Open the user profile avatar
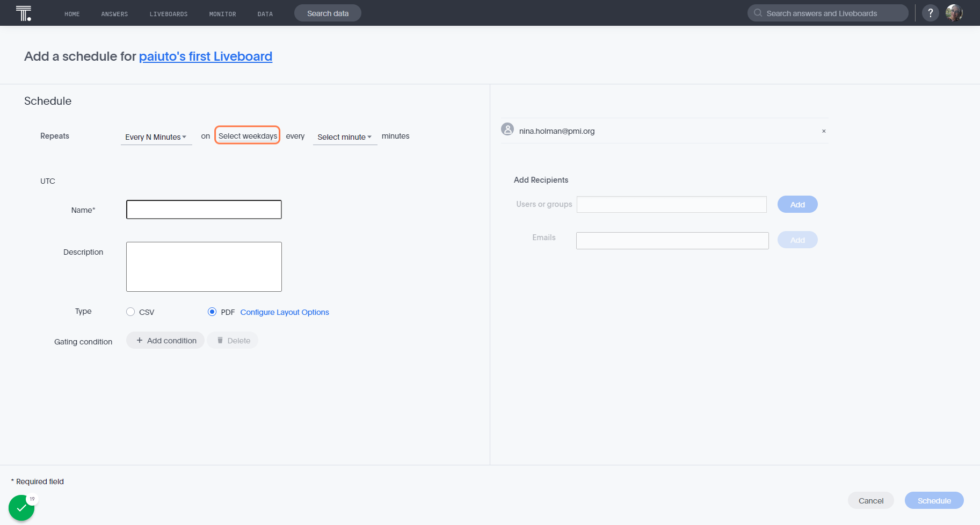Screen dimensions: 980x525 [954, 13]
